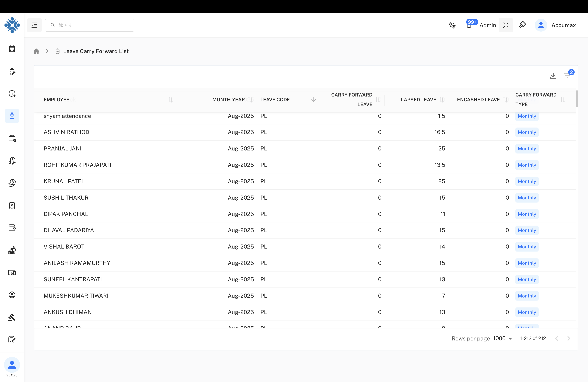Click the home breadcrumb icon
This screenshot has width=588, height=382.
tap(36, 51)
